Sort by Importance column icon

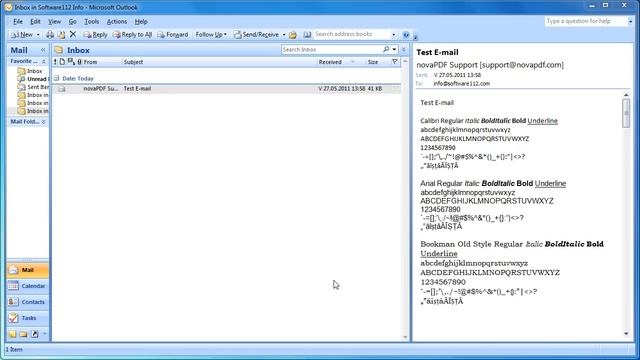click(x=55, y=62)
